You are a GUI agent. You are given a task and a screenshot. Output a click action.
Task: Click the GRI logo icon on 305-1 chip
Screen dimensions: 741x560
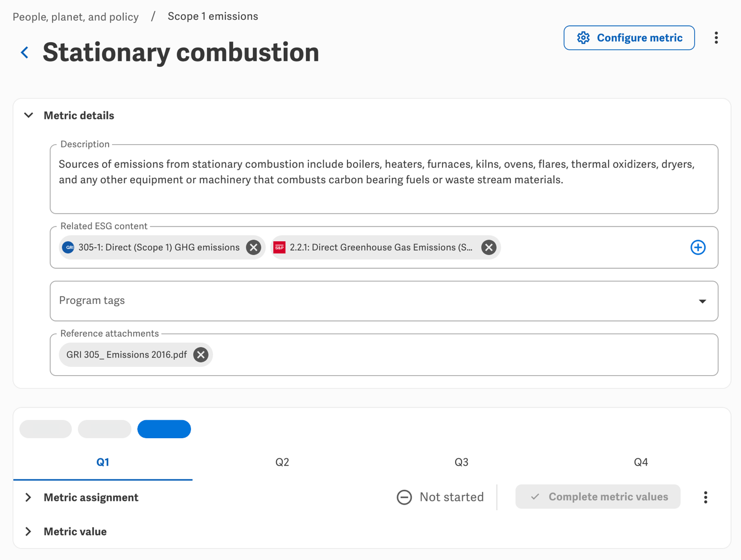(69, 247)
